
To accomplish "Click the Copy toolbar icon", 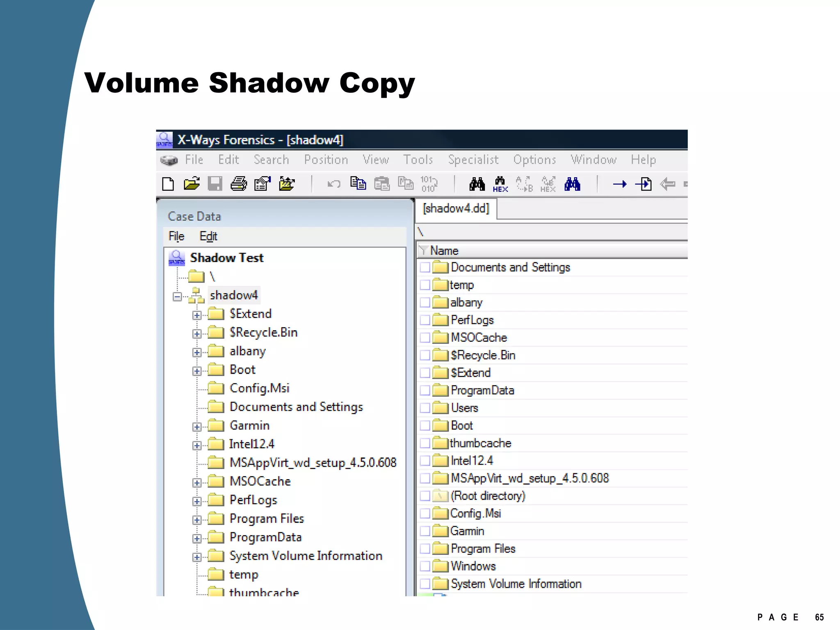I will tap(358, 183).
